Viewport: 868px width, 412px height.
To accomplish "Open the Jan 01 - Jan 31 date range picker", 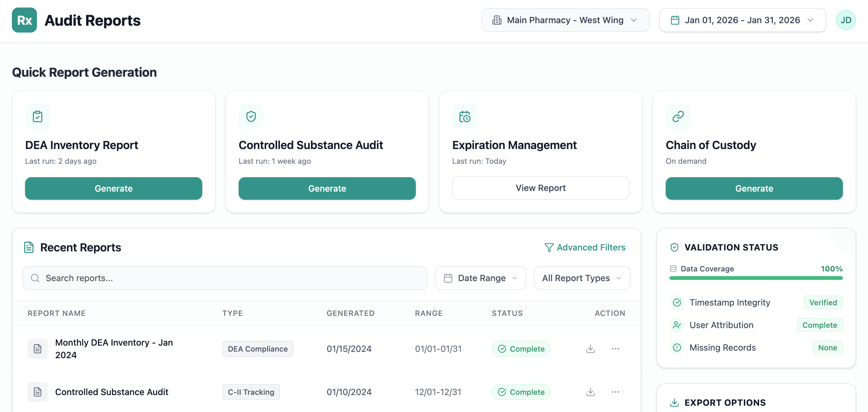I will pos(742,20).
